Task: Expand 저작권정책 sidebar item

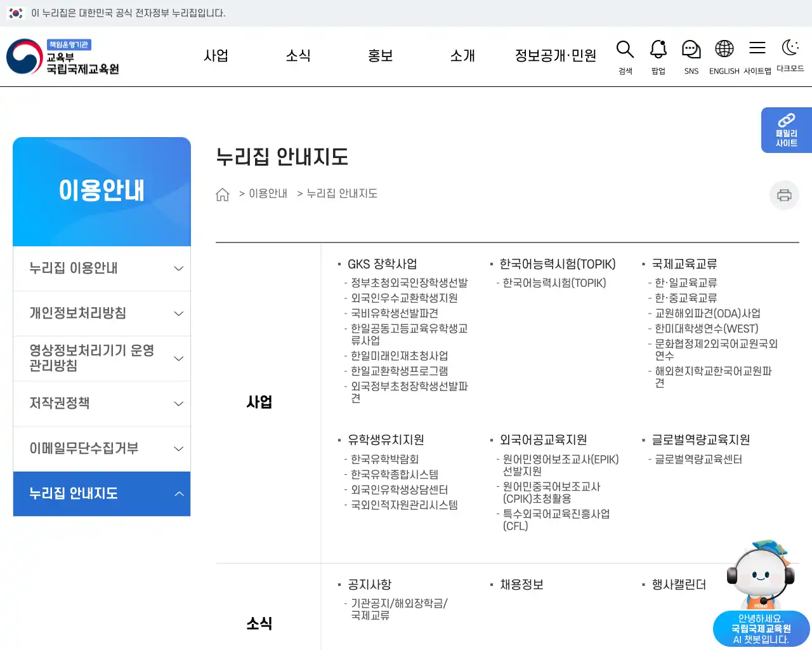Action: (101, 404)
